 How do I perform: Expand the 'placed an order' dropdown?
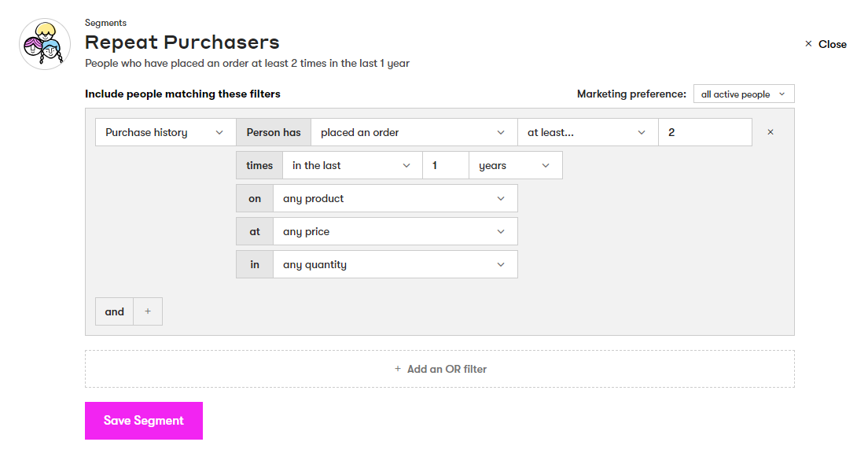(x=414, y=132)
